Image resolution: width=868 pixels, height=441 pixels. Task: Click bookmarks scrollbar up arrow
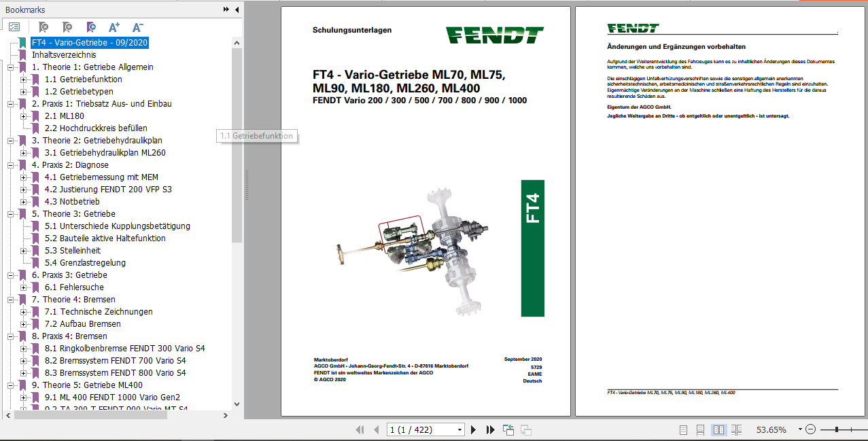[x=237, y=42]
